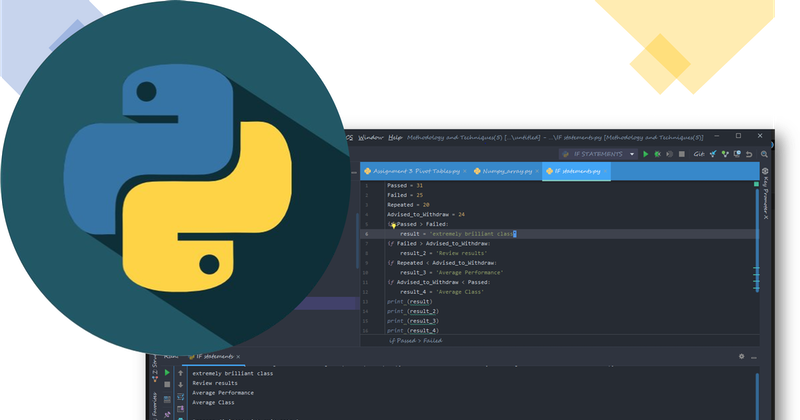Click code line result_2 = 'Review results'
This screenshot has width=800, height=420.
(443, 253)
